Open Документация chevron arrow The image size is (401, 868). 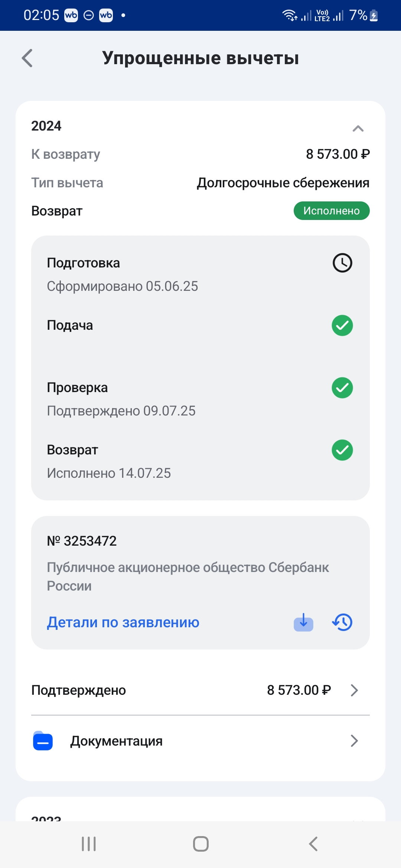click(x=354, y=741)
